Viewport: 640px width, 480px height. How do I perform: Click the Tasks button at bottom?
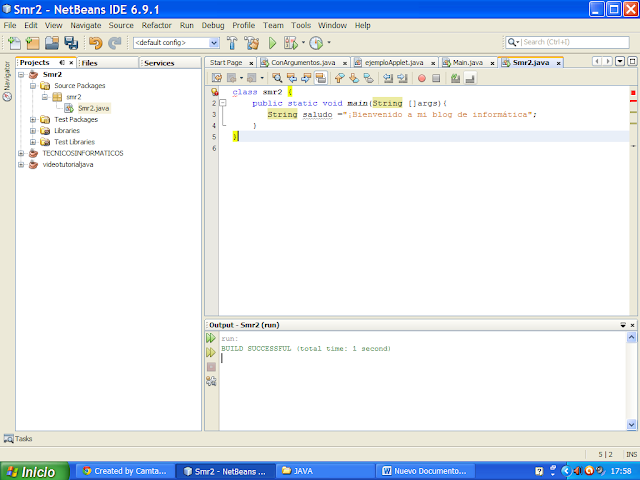point(18,439)
